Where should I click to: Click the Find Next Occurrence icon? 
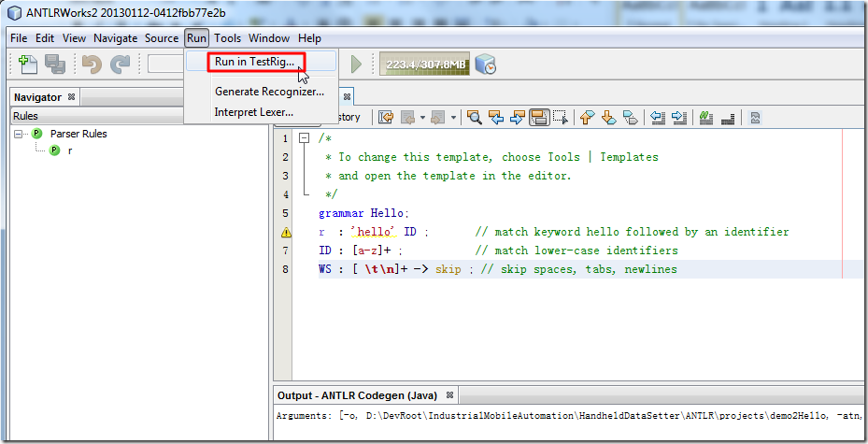pos(517,117)
